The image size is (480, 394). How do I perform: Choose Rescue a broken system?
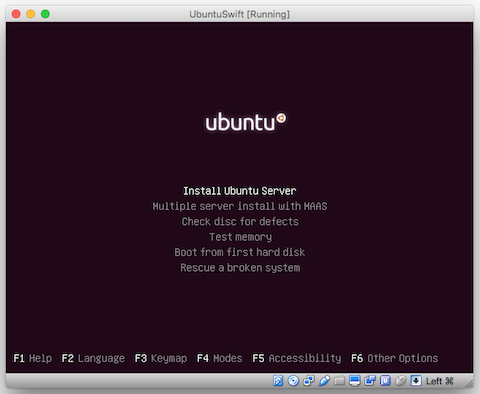coord(240,268)
